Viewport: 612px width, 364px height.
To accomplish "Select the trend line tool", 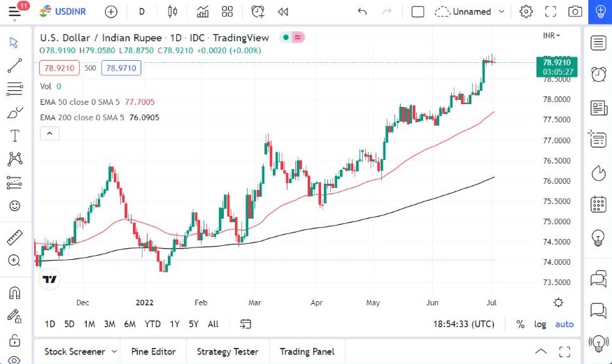I will pyautogui.click(x=15, y=66).
